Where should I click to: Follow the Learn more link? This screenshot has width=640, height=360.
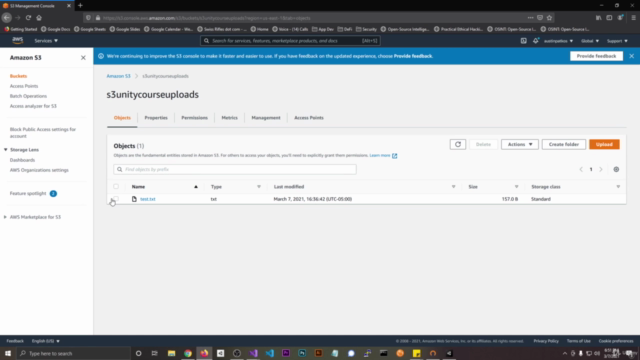pyautogui.click(x=380, y=156)
